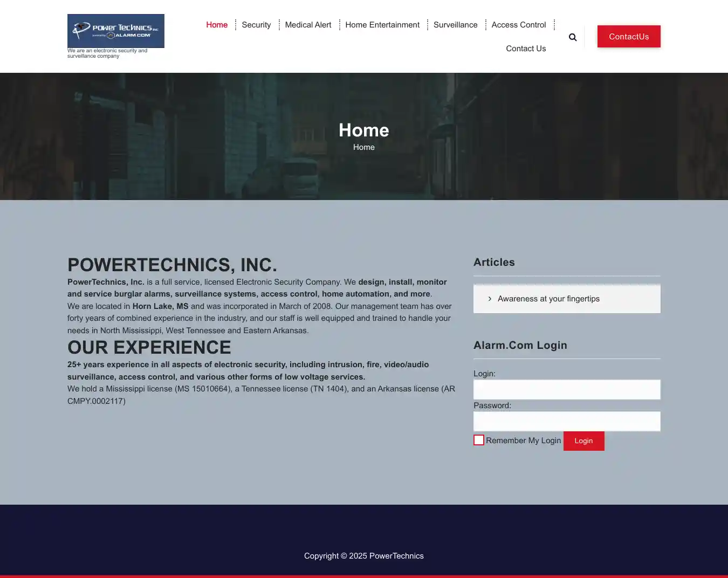Screen dimensions: 728x578
Task: Focus the Password text field
Action: [567, 421]
